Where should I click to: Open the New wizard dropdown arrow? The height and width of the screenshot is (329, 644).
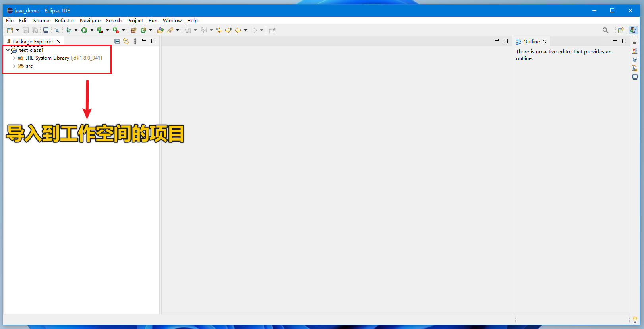tap(17, 30)
